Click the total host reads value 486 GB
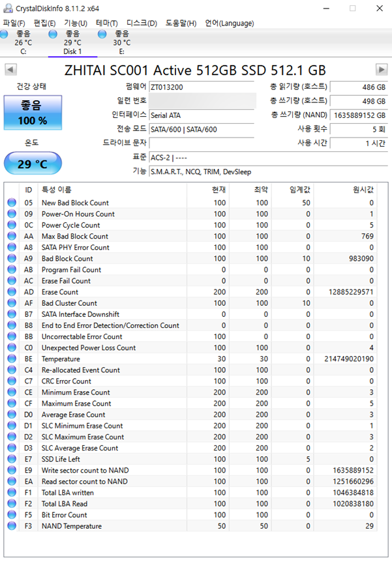The height and width of the screenshot is (562, 392). (x=359, y=87)
